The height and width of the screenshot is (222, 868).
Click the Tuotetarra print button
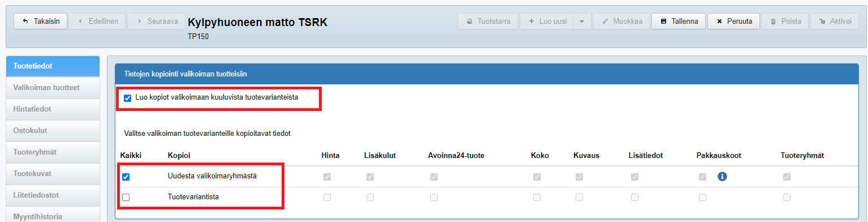click(x=488, y=22)
